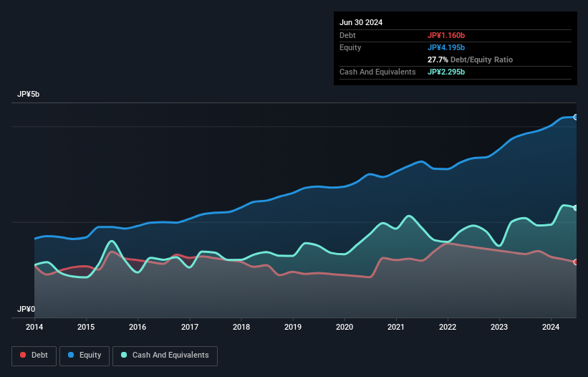This screenshot has height=377, width=588.
Task: Click the teal Cash And Equivalents legend dot
Action: [124, 355]
